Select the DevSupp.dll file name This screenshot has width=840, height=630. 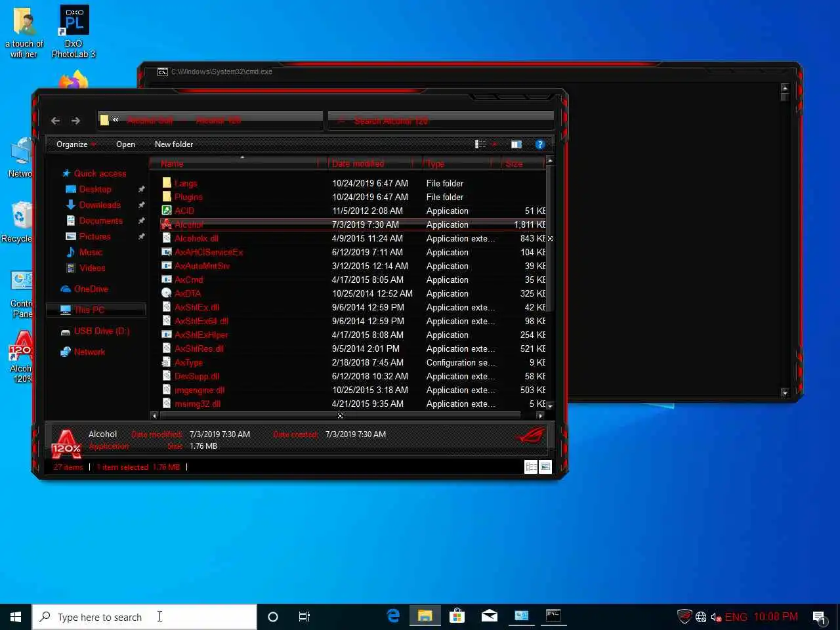click(x=197, y=376)
